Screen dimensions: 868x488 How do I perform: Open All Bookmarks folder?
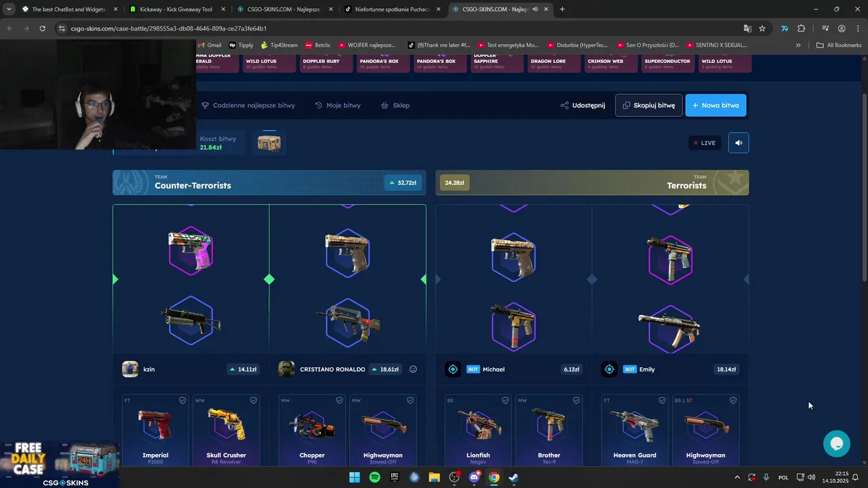(x=839, y=45)
